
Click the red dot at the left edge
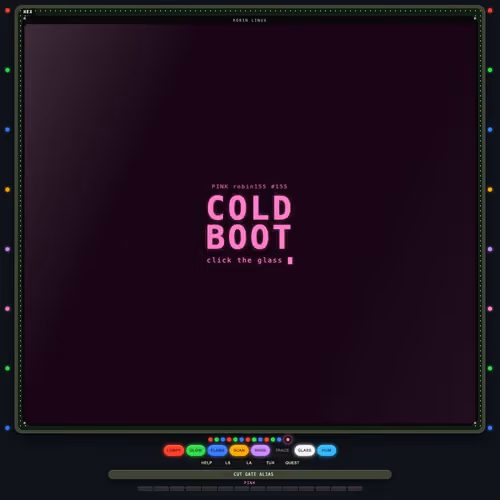(7, 11)
